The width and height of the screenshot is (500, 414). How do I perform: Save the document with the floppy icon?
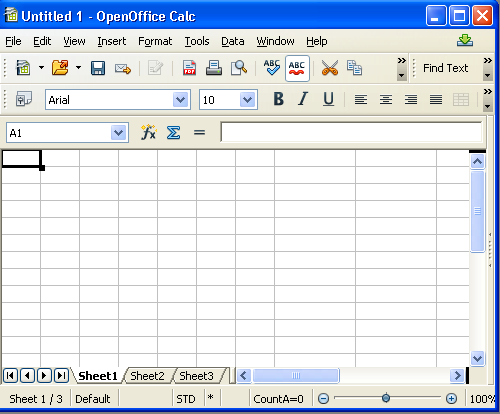coord(98,68)
